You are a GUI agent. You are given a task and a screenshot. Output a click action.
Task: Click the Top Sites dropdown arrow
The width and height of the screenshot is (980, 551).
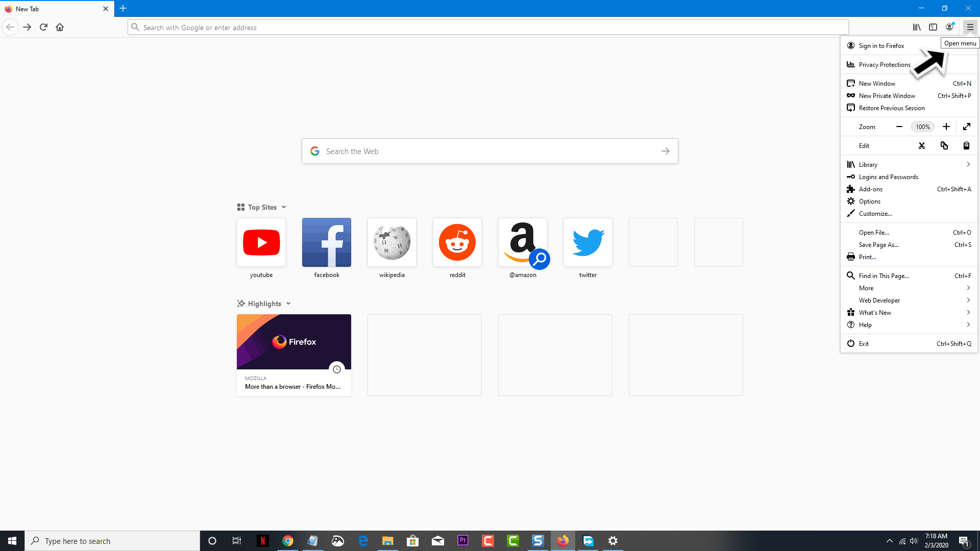click(x=283, y=207)
